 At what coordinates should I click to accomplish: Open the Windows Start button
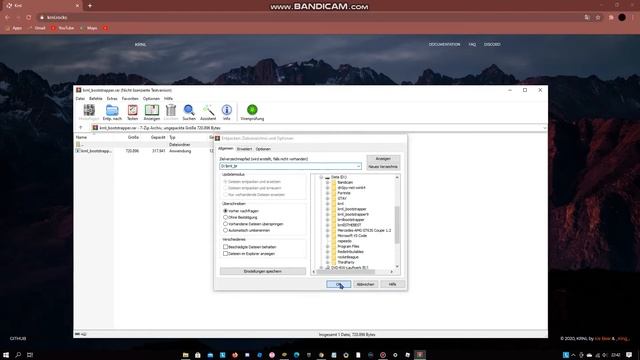[x=6, y=355]
